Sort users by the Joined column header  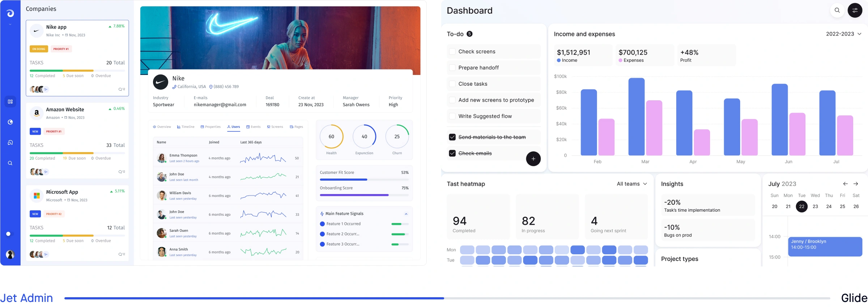(x=214, y=142)
